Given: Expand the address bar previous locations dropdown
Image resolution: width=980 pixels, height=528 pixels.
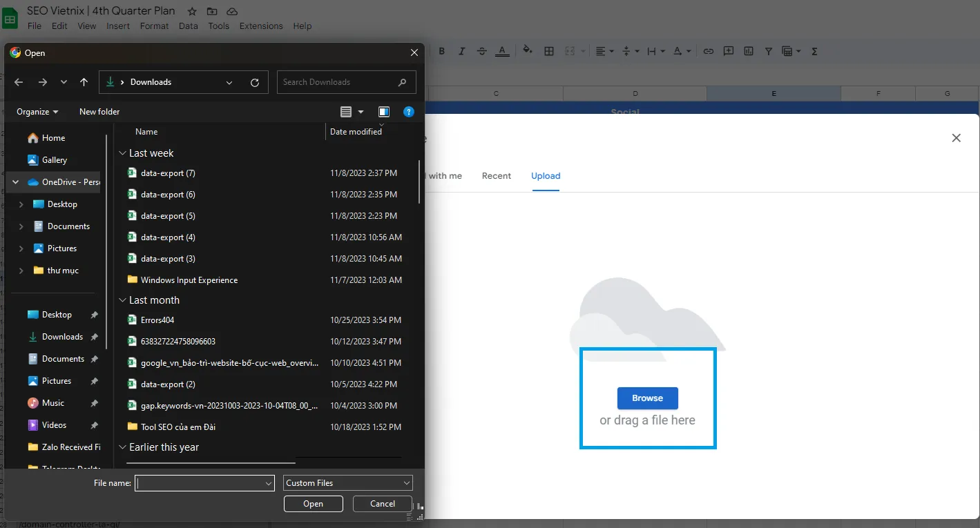Looking at the screenshot, I should coord(229,82).
